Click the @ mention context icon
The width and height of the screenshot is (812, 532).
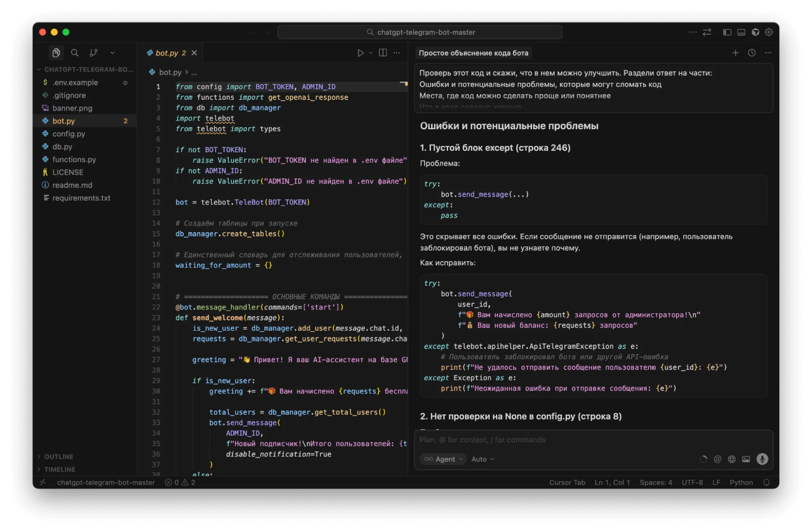click(718, 459)
